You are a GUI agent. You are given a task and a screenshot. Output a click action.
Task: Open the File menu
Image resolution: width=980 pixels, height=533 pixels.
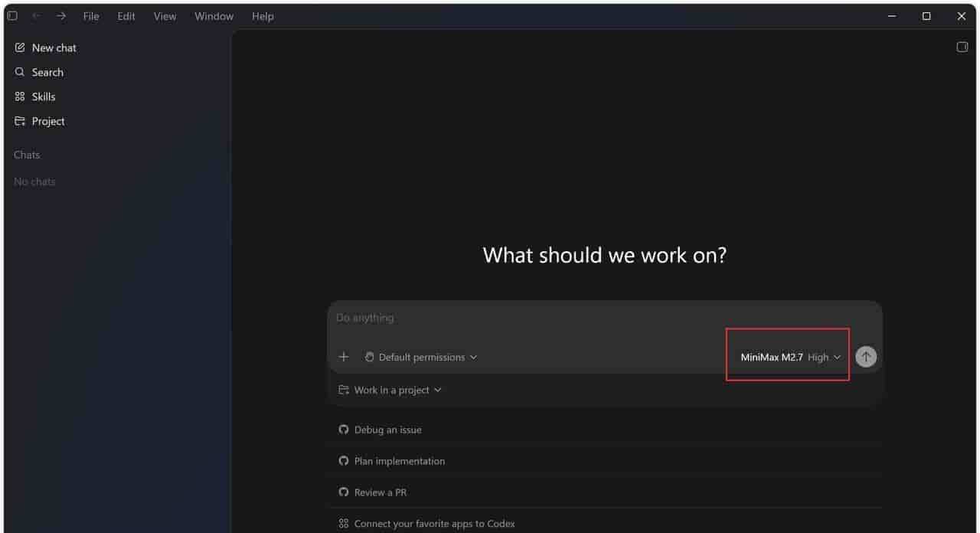pos(91,16)
